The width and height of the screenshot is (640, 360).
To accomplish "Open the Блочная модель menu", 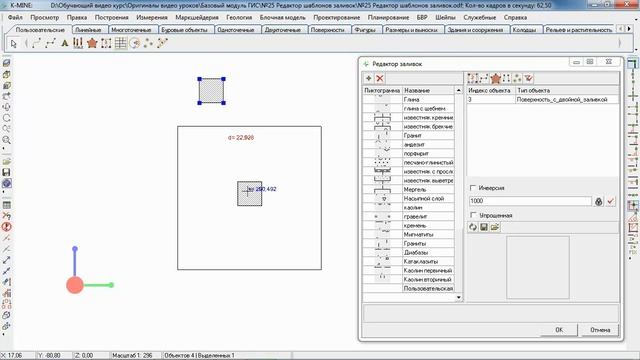I will 282,18.
